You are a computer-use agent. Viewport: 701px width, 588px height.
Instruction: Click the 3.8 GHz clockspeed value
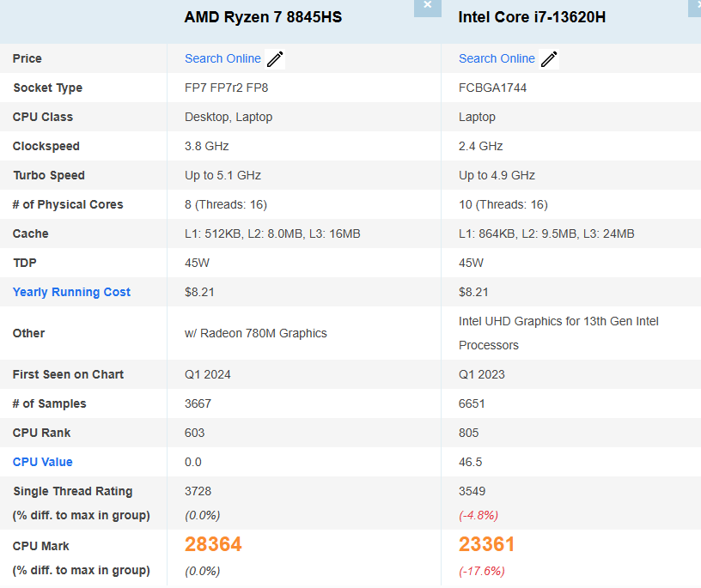point(206,146)
